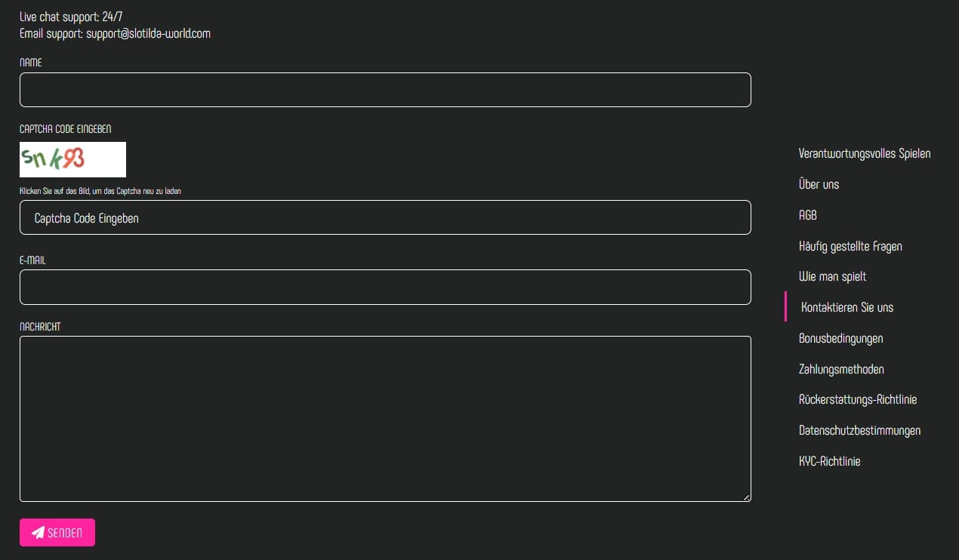959x560 pixels.
Task: Click the Name input field
Action: click(x=385, y=90)
